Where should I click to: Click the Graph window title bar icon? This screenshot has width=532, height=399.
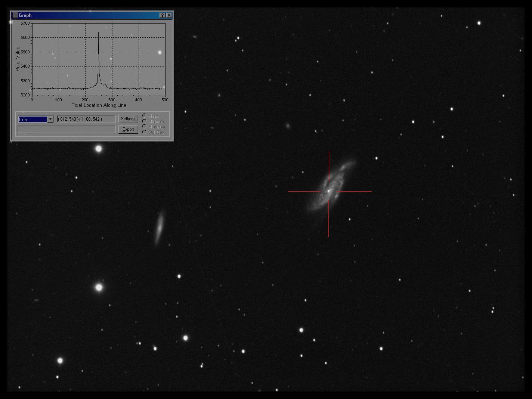point(15,15)
